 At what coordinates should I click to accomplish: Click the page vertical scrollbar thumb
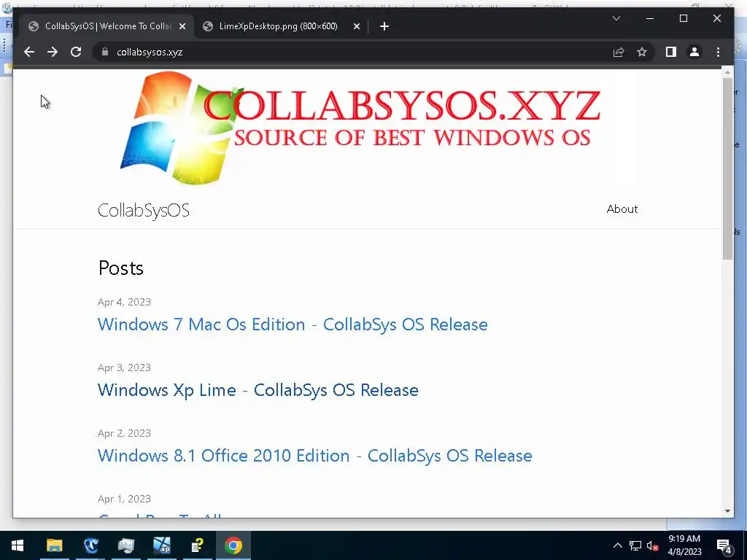click(x=727, y=168)
